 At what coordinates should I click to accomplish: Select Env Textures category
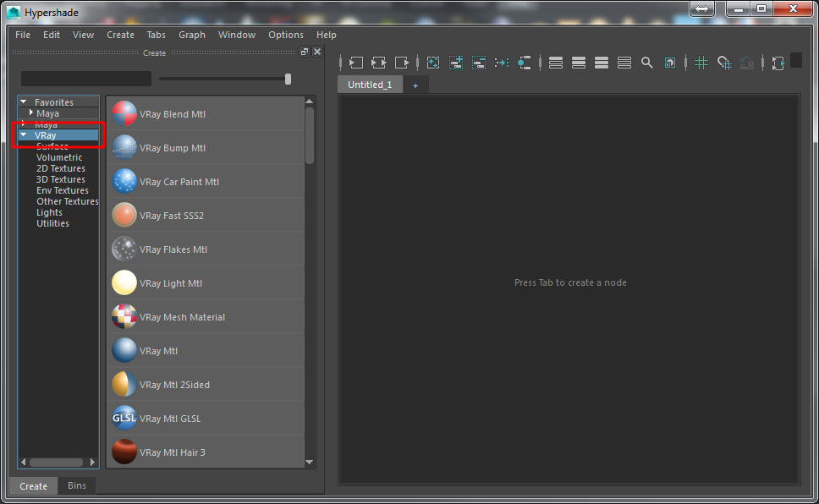62,190
